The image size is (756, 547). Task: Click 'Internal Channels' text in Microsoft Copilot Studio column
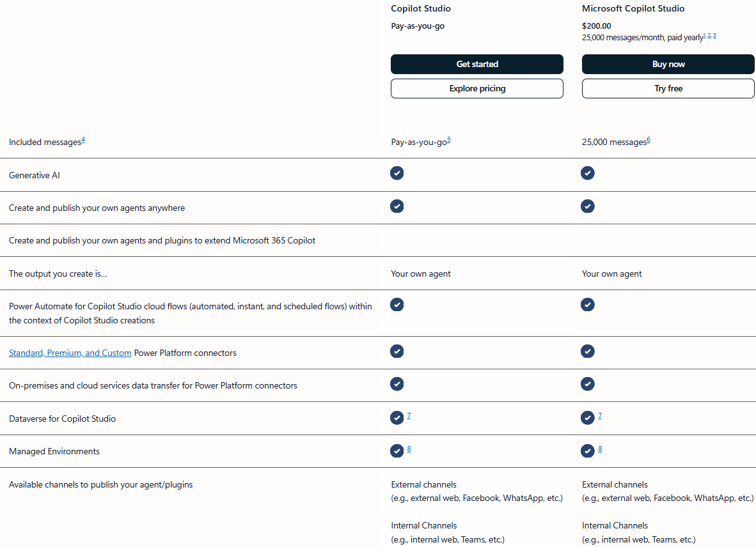coord(615,526)
